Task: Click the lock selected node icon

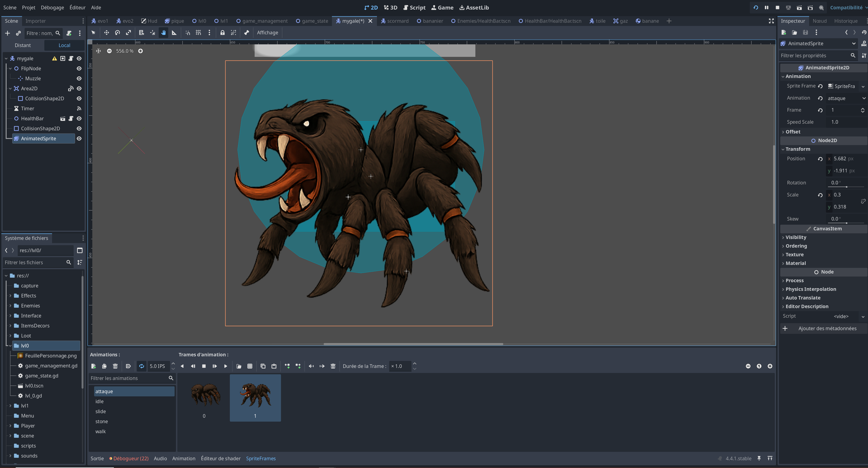Action: [x=222, y=33]
